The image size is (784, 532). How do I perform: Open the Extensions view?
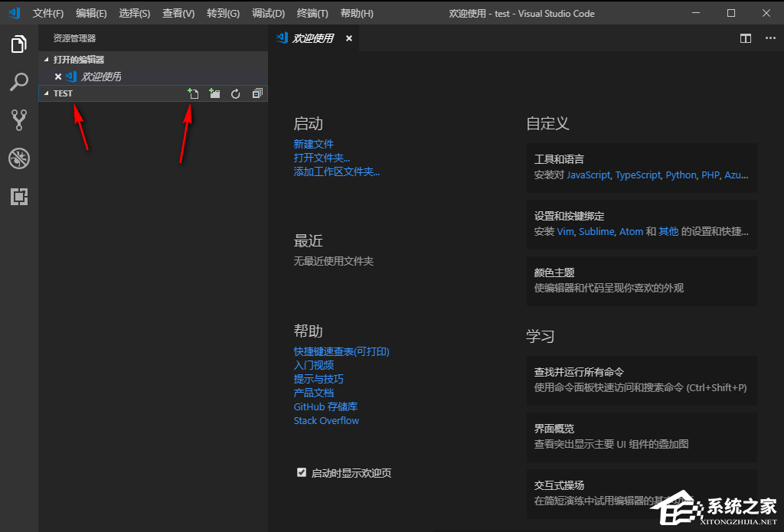coord(18,197)
